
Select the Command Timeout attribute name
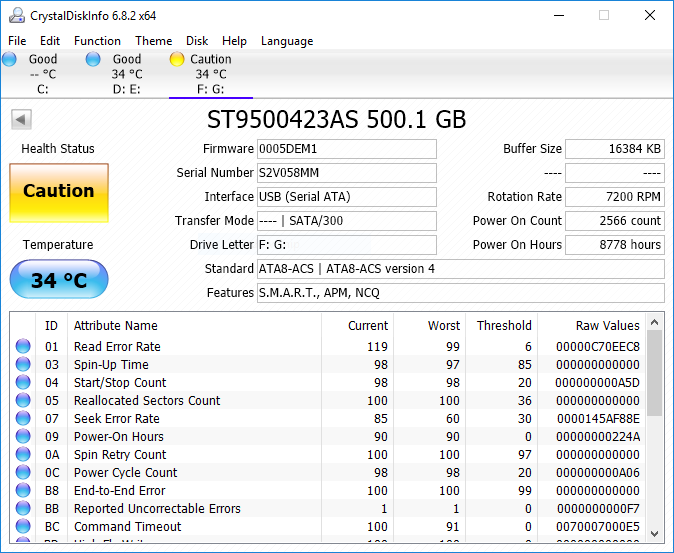[x=127, y=527]
